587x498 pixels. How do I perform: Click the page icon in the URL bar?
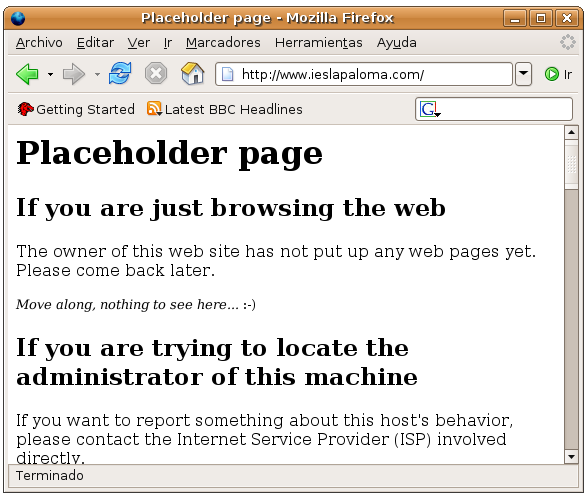tap(228, 74)
